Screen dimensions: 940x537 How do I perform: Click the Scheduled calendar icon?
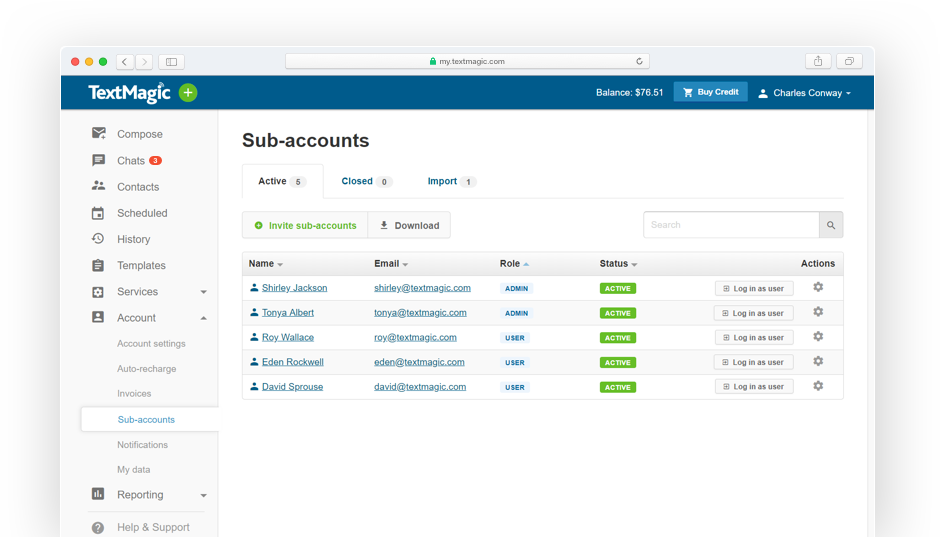click(98, 213)
